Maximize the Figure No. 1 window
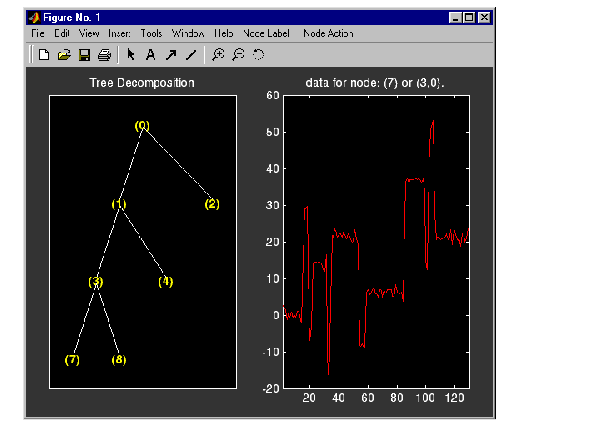 point(469,18)
